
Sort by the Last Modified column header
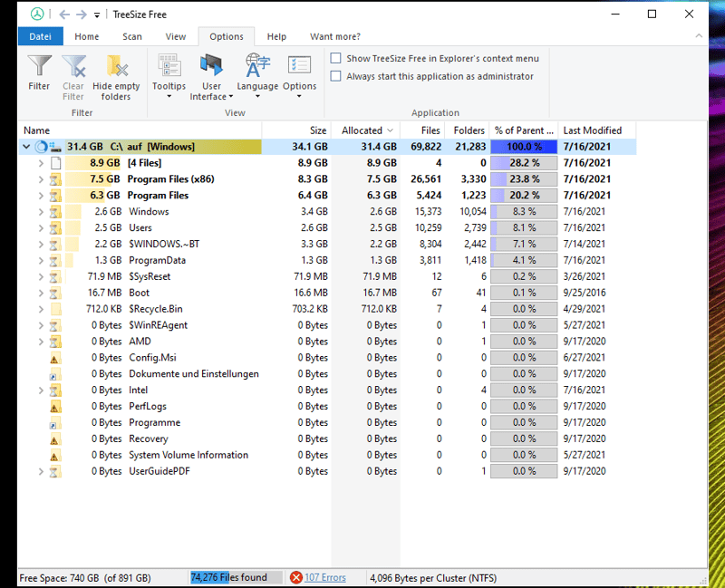[596, 130]
